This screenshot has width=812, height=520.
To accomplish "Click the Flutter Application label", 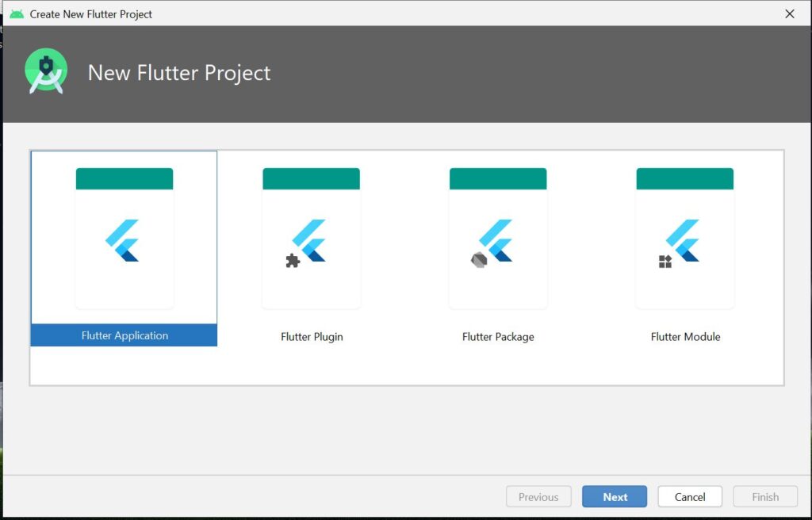I will 124,335.
